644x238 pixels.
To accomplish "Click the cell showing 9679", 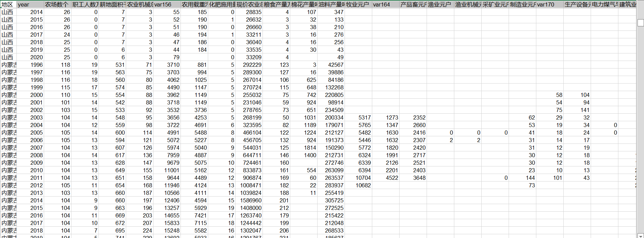I will (x=167, y=163).
